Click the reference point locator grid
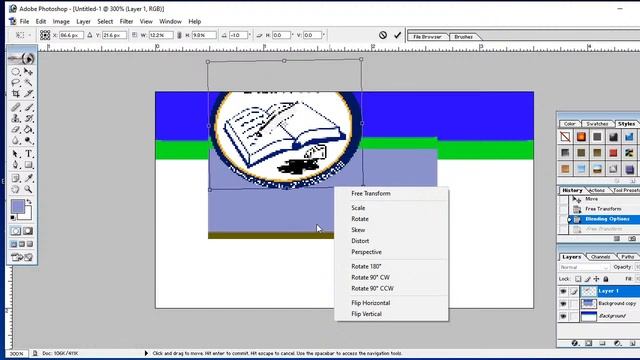The height and width of the screenshot is (360, 640). pos(45,35)
